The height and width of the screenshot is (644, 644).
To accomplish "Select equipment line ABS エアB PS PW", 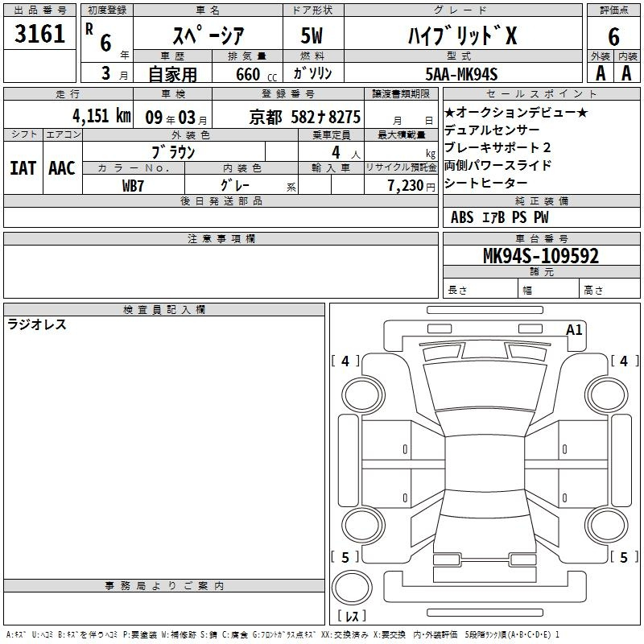I will pyautogui.click(x=499, y=217).
